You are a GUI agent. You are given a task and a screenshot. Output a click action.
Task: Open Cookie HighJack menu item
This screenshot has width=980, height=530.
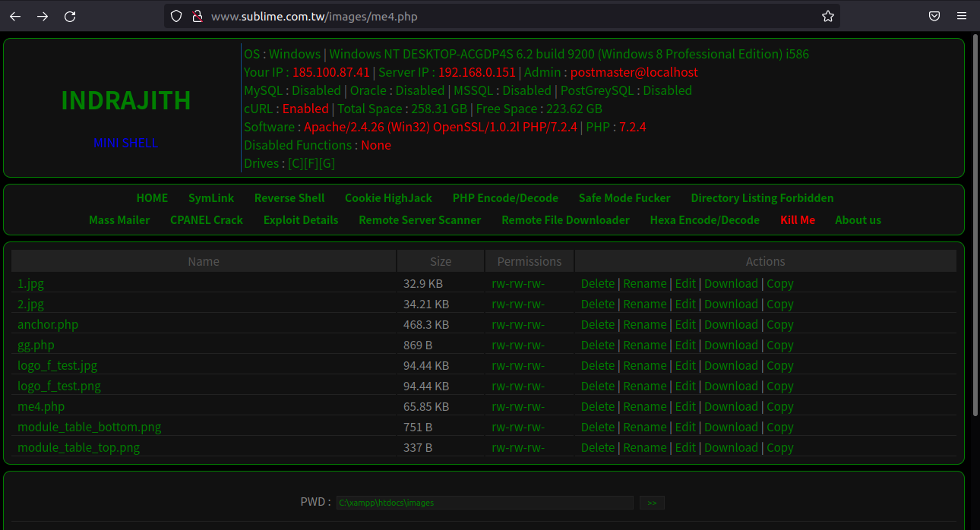pos(388,198)
